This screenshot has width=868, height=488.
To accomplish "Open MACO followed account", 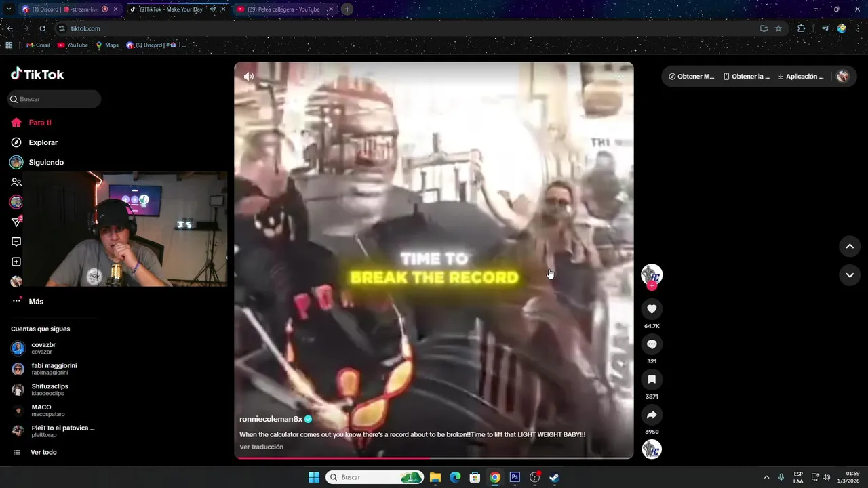I will click(x=54, y=410).
